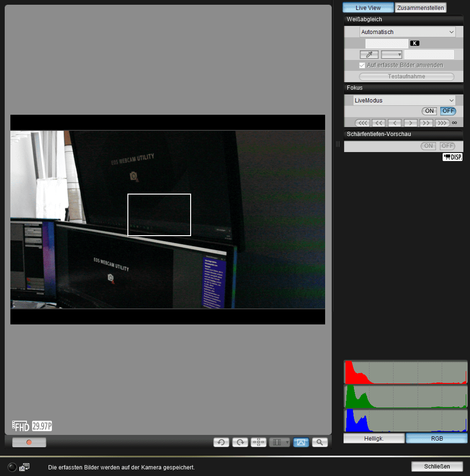
Task: Move focus slightly nearer with single left arrow
Action: 395,123
